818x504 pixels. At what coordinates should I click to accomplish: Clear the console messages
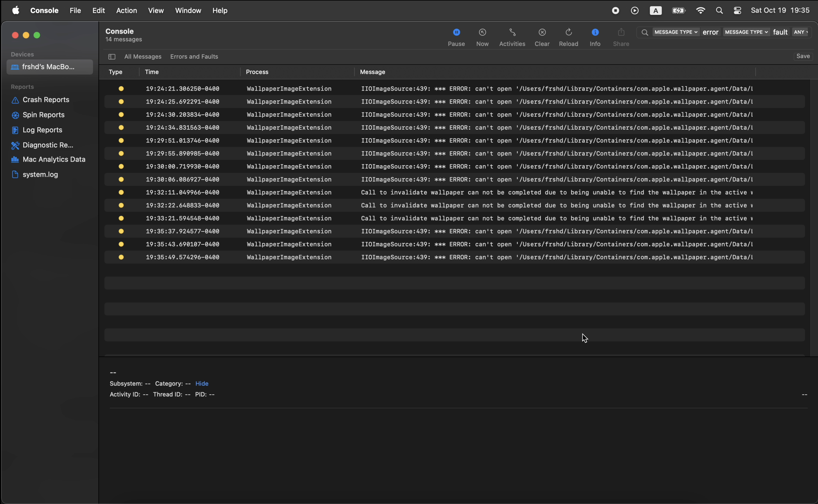(x=542, y=32)
